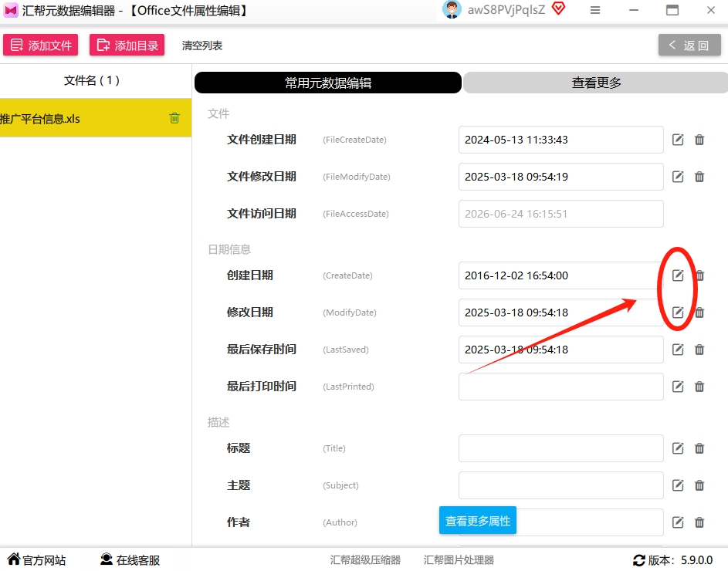
Task: Open the 官方网站 link
Action: (x=37, y=560)
